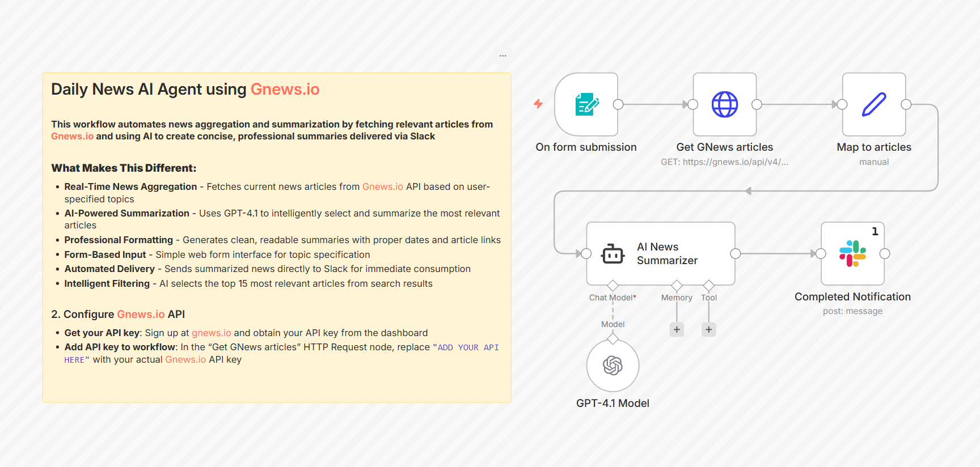Click the 'Map to articles' label
The image size is (980, 467).
[x=874, y=147]
